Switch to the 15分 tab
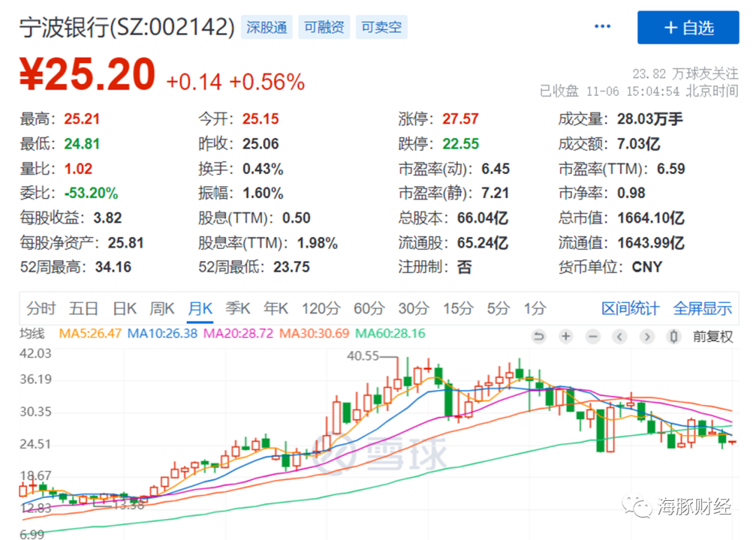This screenshot has width=756, height=540. coord(458,308)
